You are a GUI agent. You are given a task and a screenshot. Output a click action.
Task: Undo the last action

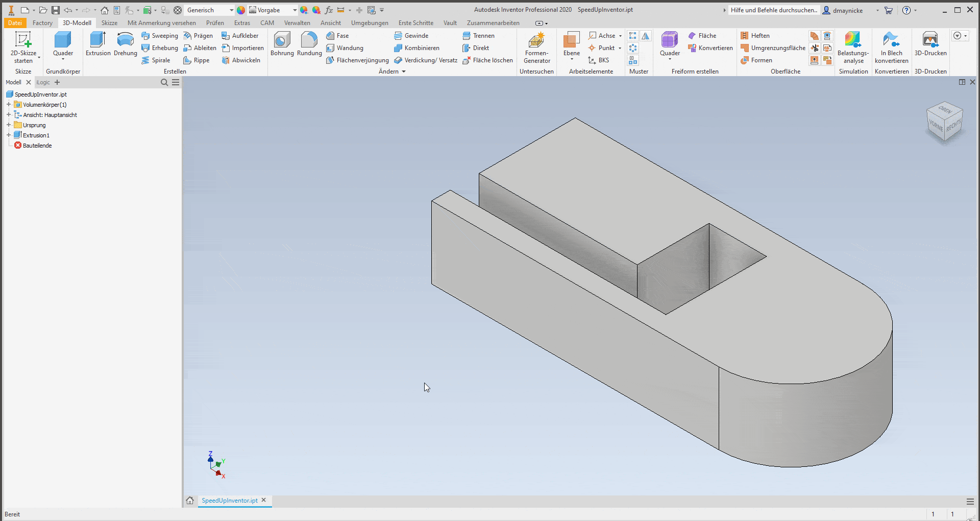click(68, 10)
